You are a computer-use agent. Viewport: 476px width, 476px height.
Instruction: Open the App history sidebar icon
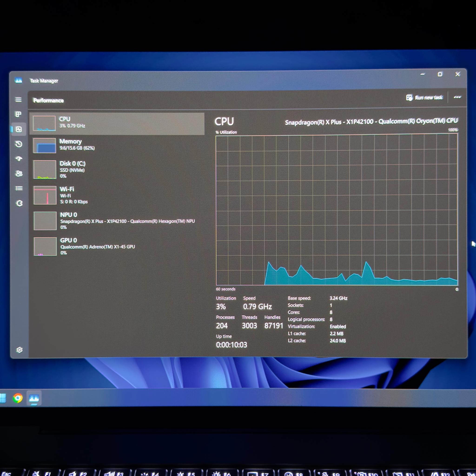pos(19,144)
